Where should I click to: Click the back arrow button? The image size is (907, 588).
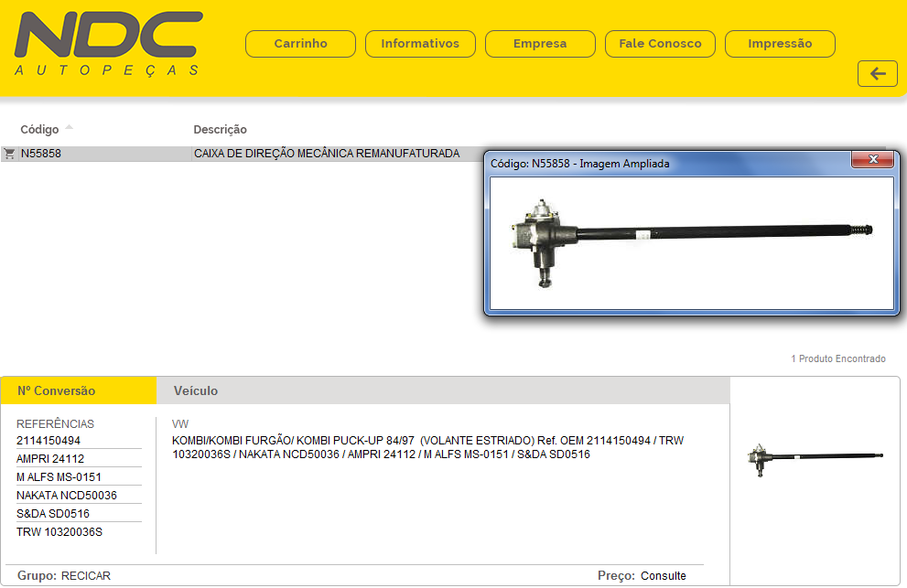coord(877,74)
